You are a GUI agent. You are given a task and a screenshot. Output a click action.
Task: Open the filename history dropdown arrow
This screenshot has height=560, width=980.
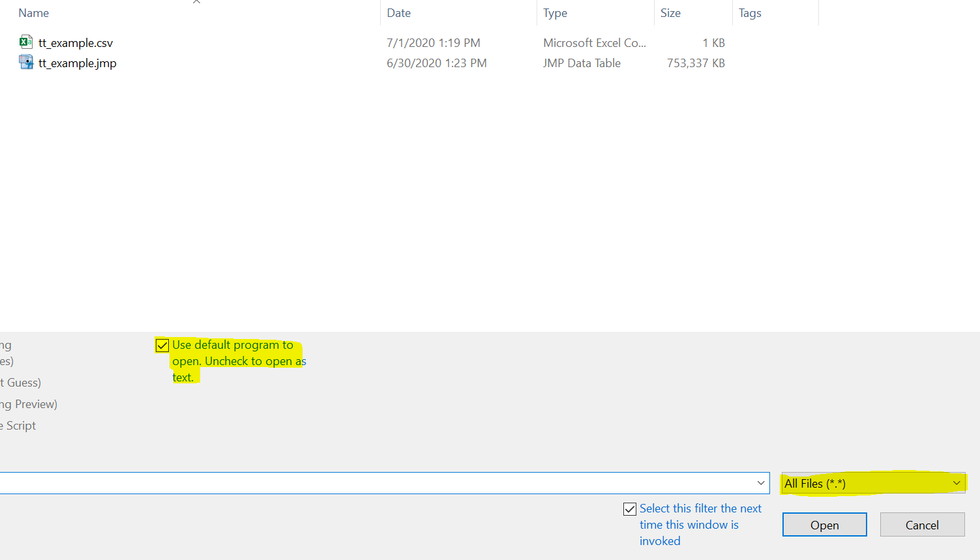pos(760,482)
